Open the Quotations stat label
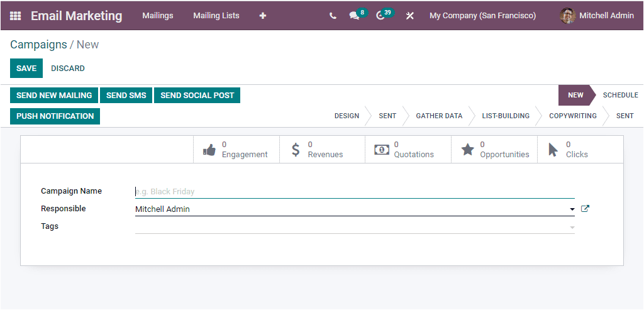 pyautogui.click(x=414, y=155)
